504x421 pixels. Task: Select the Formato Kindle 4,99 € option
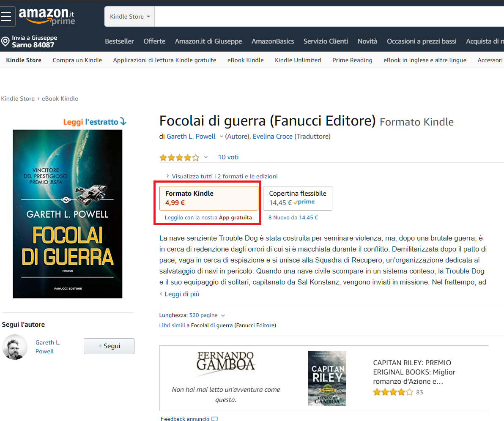(209, 198)
